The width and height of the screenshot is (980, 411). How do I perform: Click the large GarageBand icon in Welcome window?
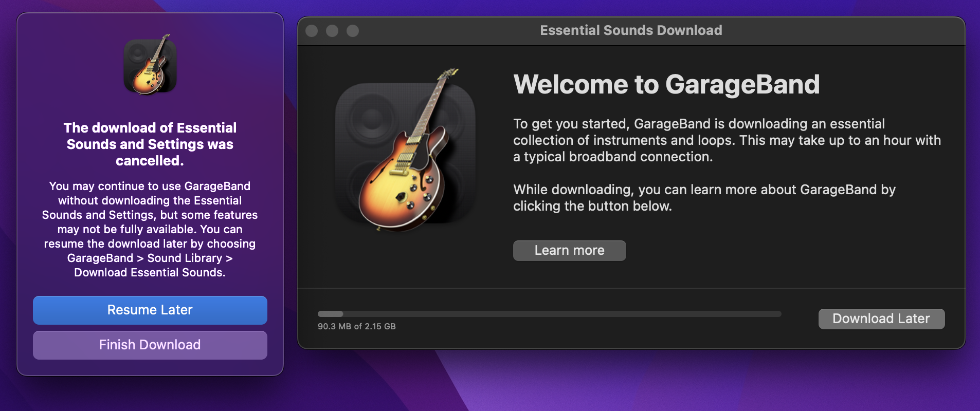tap(405, 151)
